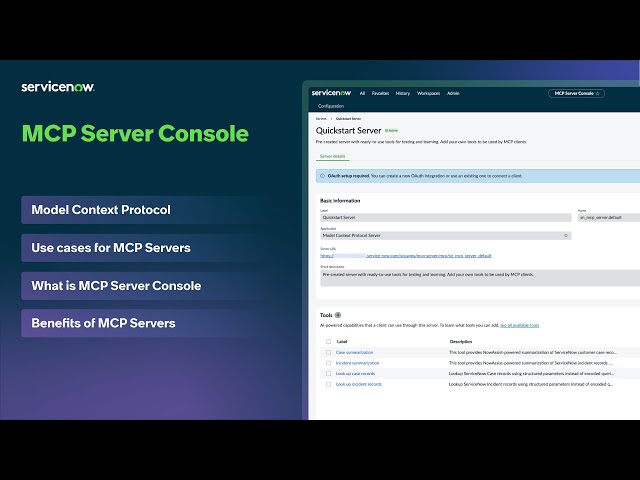Click the Tools count badge
This screenshot has height=480, width=640.
pos(338,315)
